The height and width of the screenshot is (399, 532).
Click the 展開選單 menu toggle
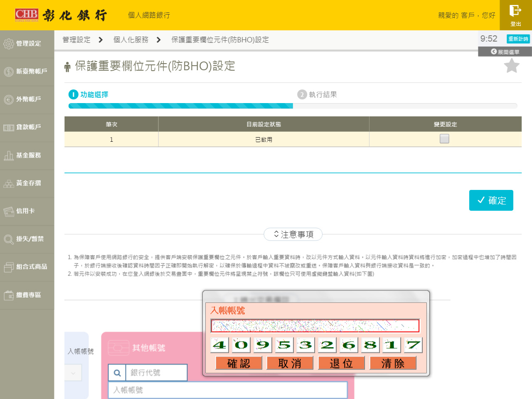pyautogui.click(x=505, y=52)
